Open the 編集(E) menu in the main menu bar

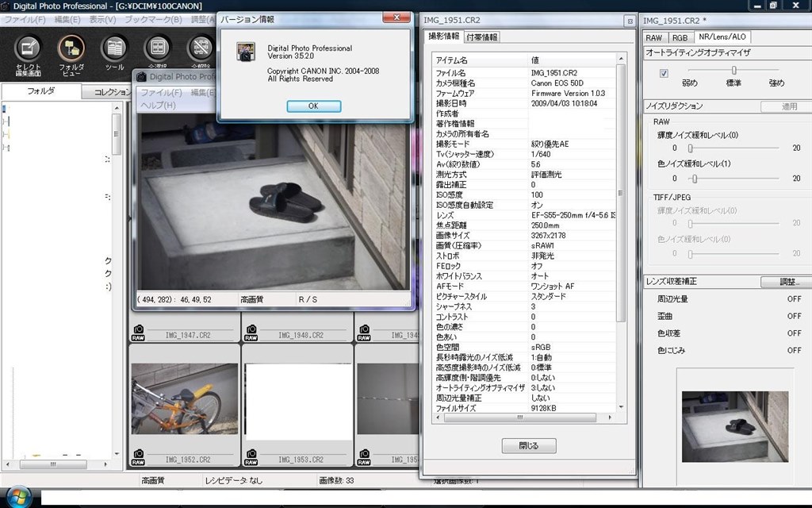pyautogui.click(x=67, y=20)
